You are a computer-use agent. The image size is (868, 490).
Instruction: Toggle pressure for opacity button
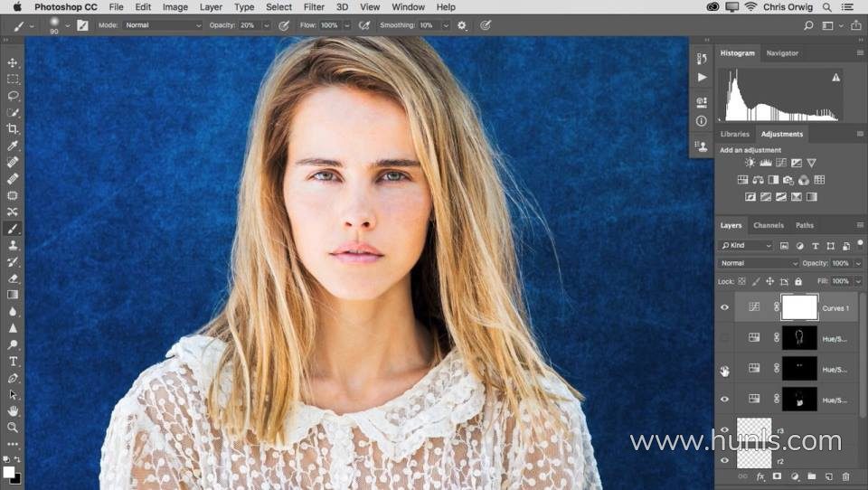pos(284,25)
